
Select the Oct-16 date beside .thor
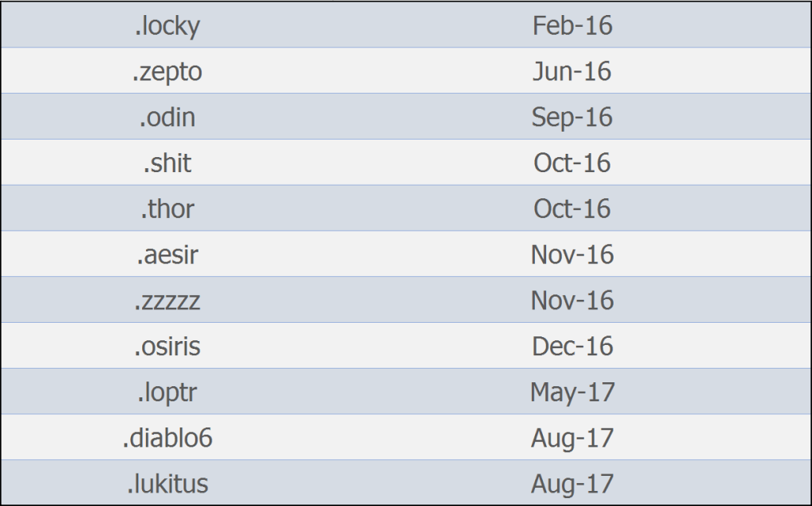point(572,209)
